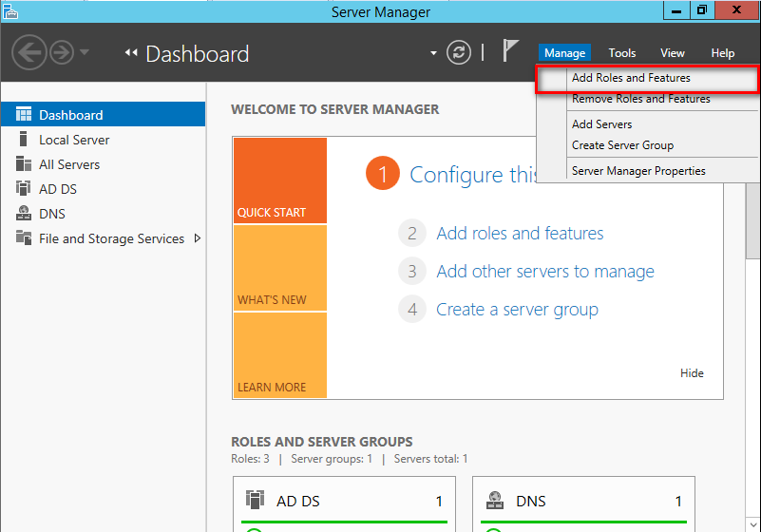Open the AD DS sidebar icon
The height and width of the screenshot is (532, 761).
pos(24,188)
